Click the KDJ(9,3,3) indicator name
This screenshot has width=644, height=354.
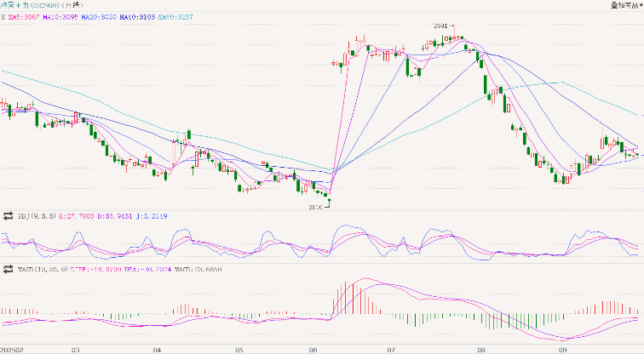[x=37, y=216]
